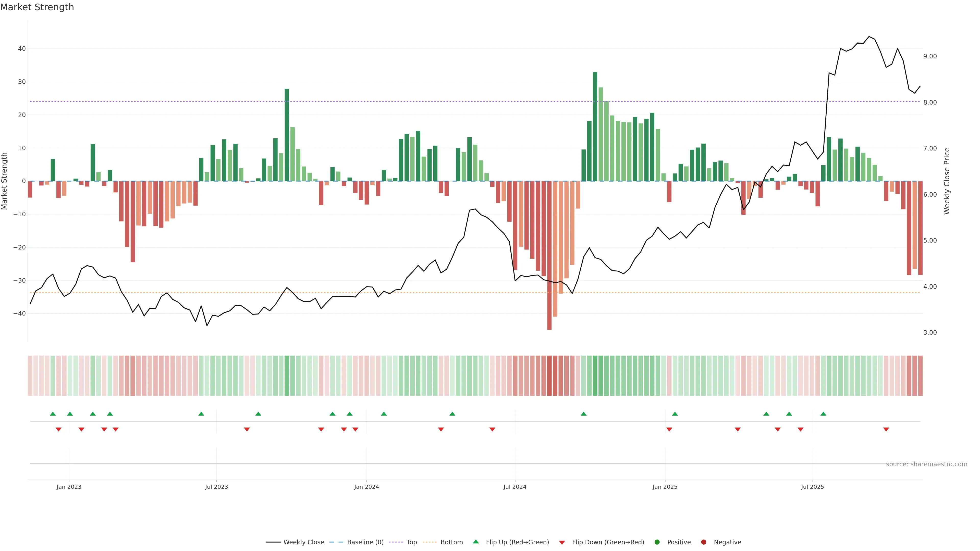
Task: Click the Flip Down red triangle legend icon
Action: 562,543
